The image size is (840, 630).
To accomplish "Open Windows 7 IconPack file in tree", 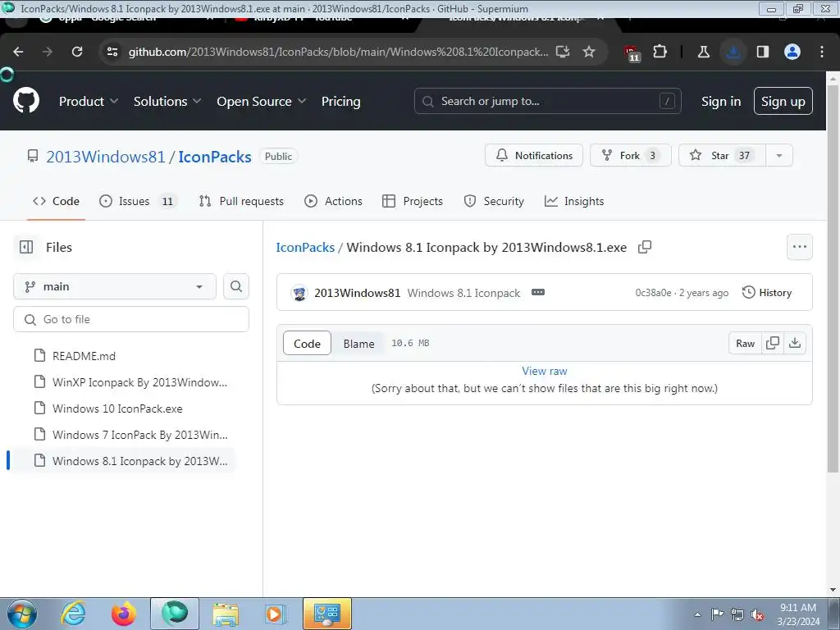I will coord(125,435).
